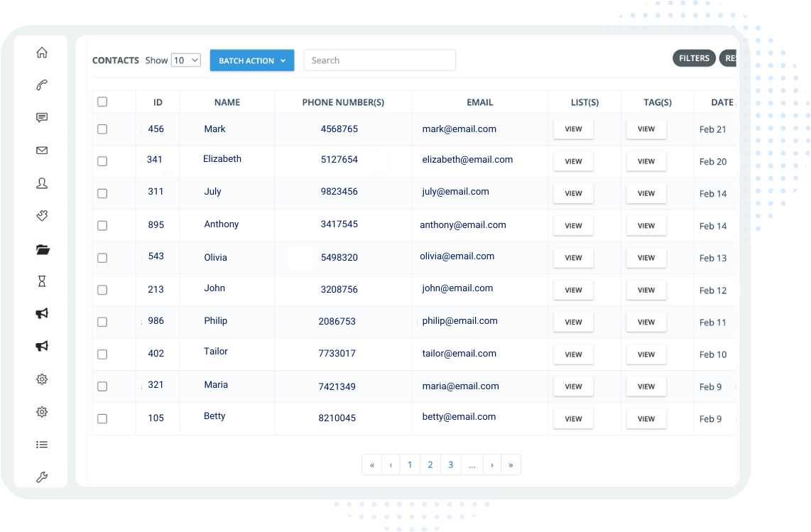Click the Search input field
Image resolution: width=811 pixels, height=532 pixels.
[379, 60]
